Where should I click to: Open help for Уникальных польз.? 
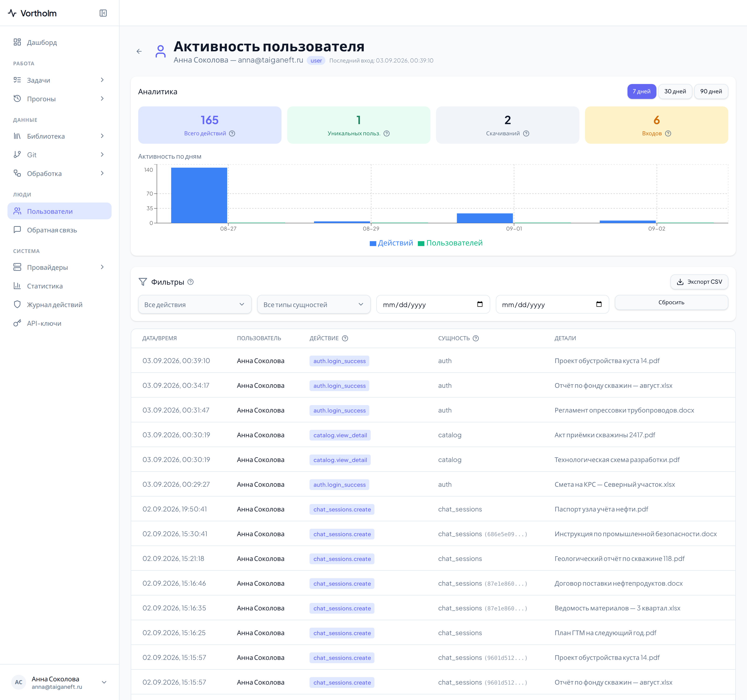[x=386, y=133]
